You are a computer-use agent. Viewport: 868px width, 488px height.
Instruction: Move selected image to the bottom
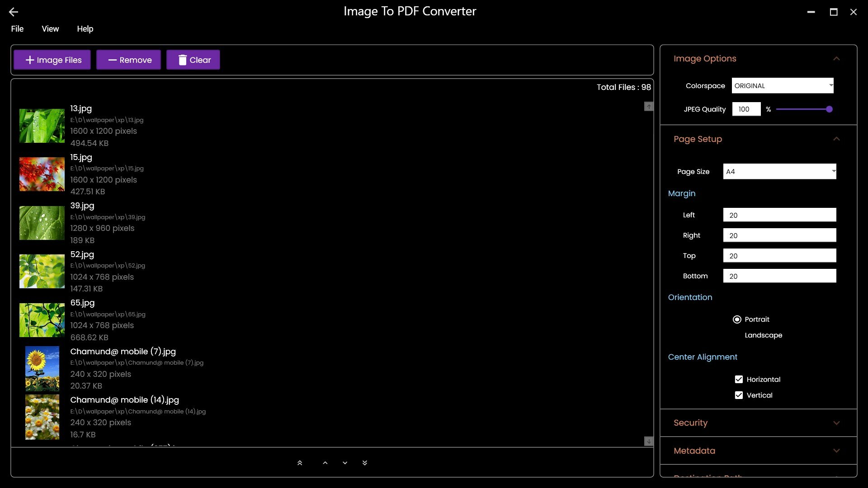click(365, 463)
